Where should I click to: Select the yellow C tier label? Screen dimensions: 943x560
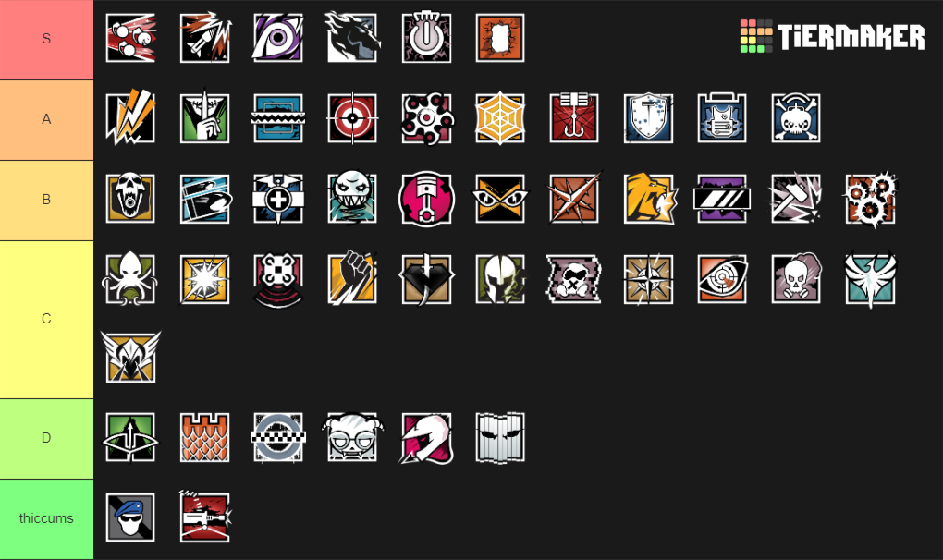tap(46, 319)
